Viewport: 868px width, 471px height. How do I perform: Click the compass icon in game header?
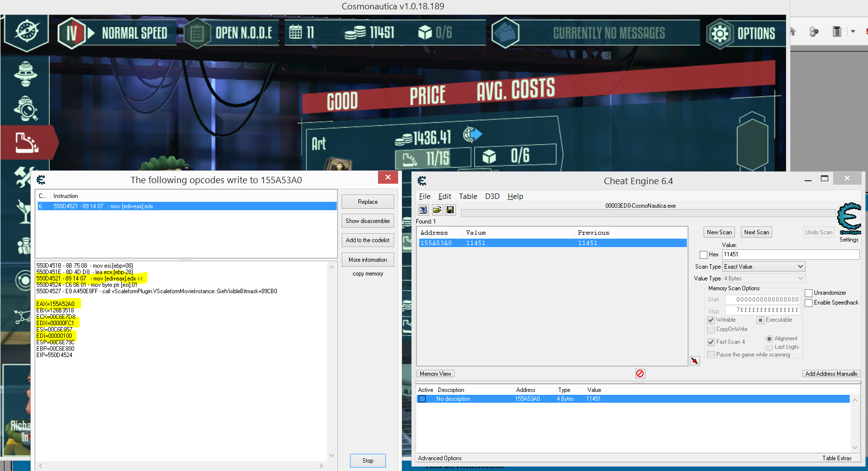[x=27, y=32]
